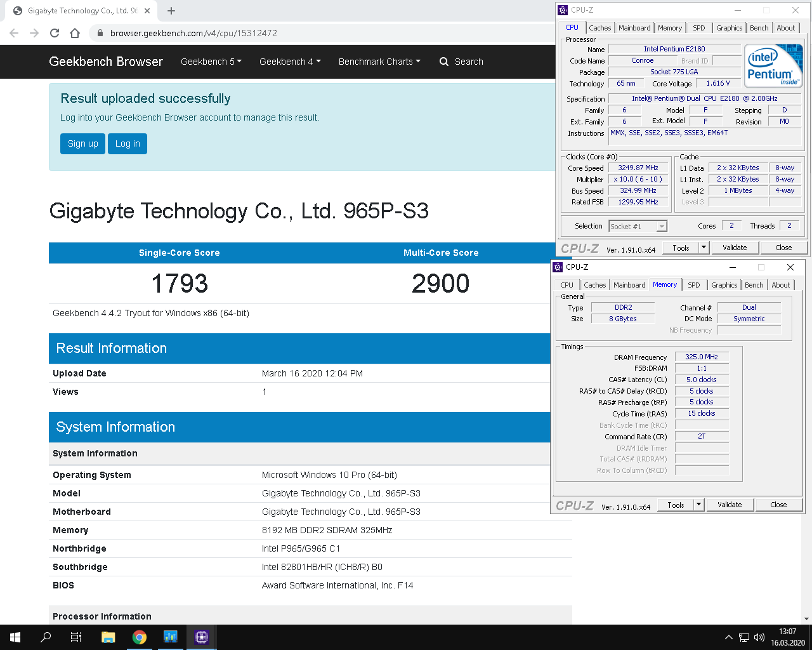Screen dimensions: 812x650
Task: Click Validate in lower CPU-Z window
Action: [730, 505]
